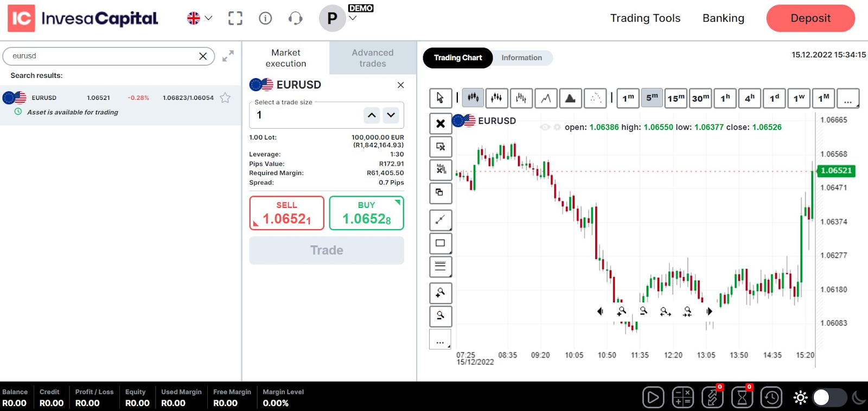
Task: Open the open-trades arrows icon in footer
Action: (712, 397)
